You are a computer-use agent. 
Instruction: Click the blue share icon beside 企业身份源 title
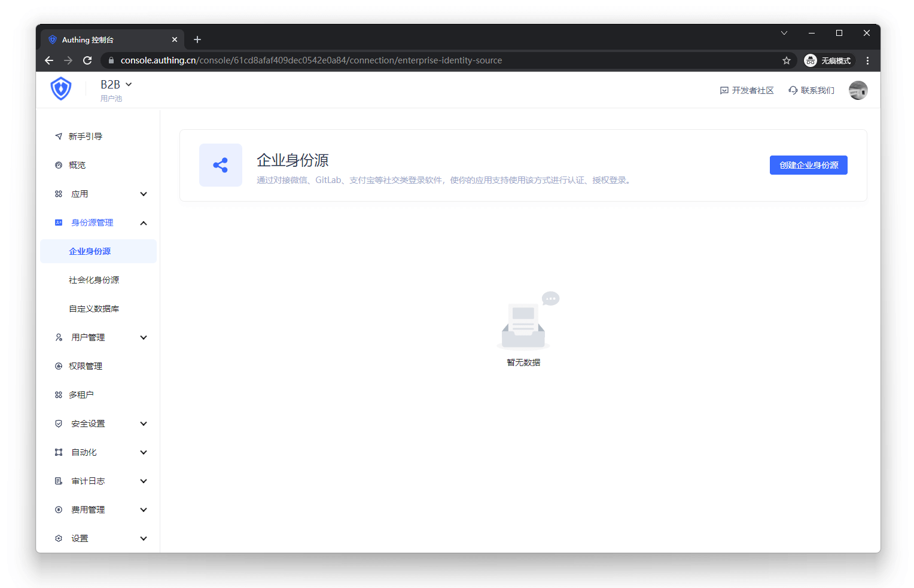click(x=221, y=165)
